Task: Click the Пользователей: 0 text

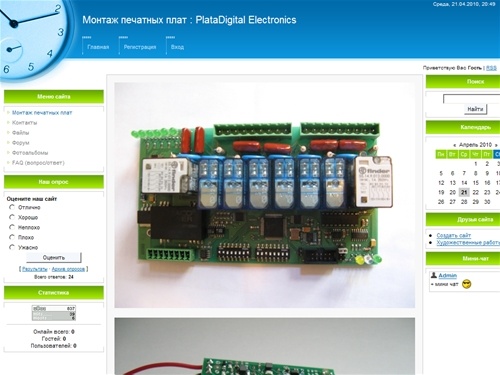Action: point(54,346)
